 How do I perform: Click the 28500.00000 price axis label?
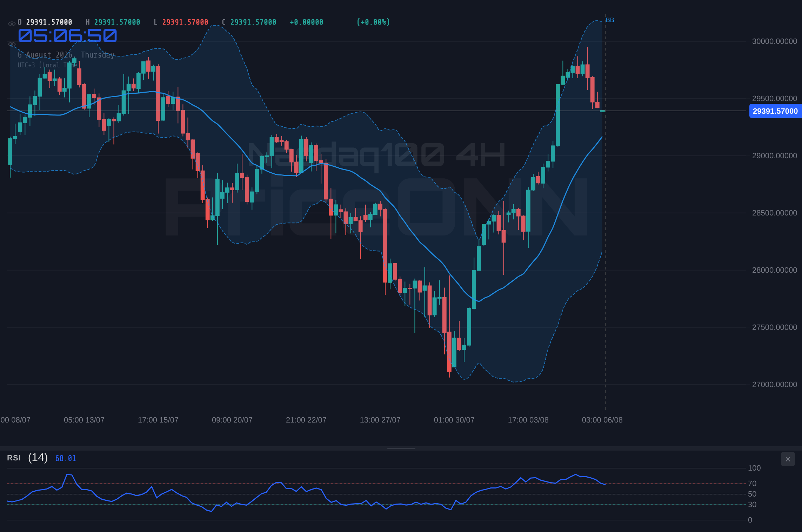tap(775, 213)
